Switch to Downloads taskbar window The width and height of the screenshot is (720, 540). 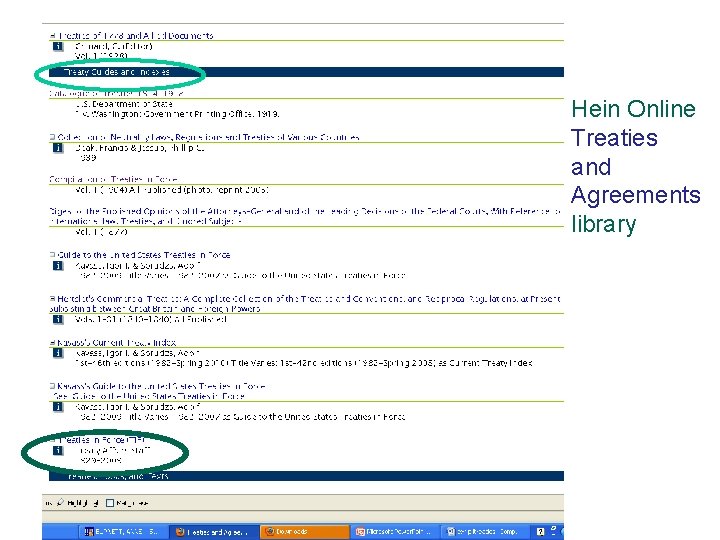coord(305,532)
